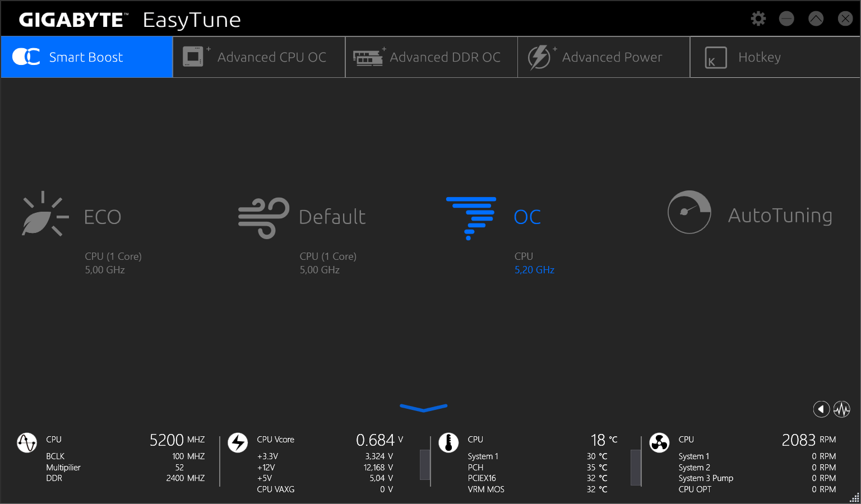
Task: Open the Hotkey tab
Action: (x=775, y=57)
